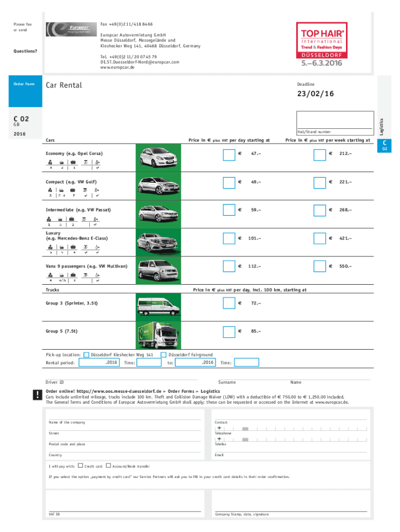Click the black exclamation mark notice icon
This screenshot has width=400, height=532.
(x=37, y=395)
